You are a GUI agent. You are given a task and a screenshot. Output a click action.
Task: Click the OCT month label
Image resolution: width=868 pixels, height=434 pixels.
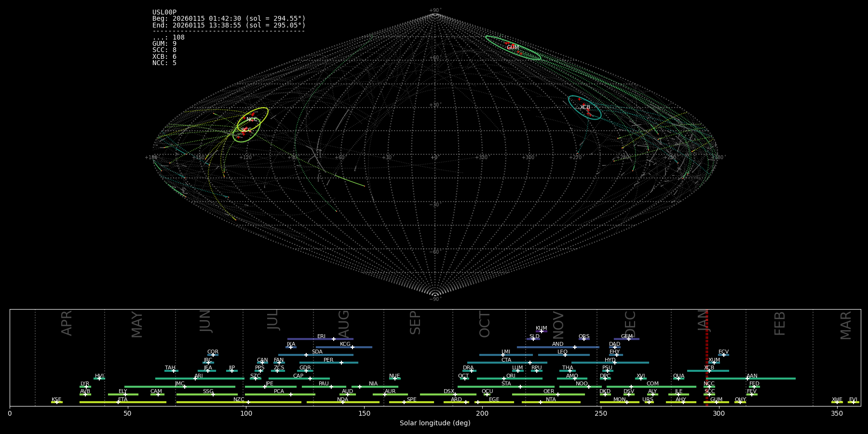point(485,324)
